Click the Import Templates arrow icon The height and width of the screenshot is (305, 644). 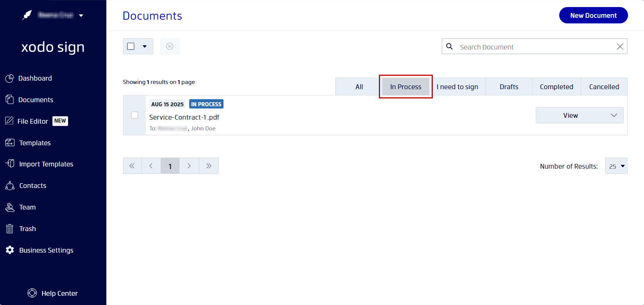[x=10, y=164]
